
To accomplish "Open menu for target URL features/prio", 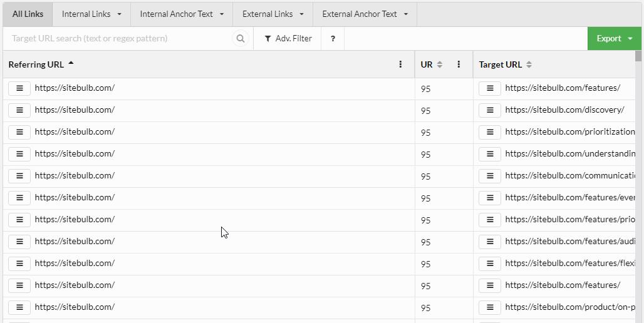I will (490, 220).
